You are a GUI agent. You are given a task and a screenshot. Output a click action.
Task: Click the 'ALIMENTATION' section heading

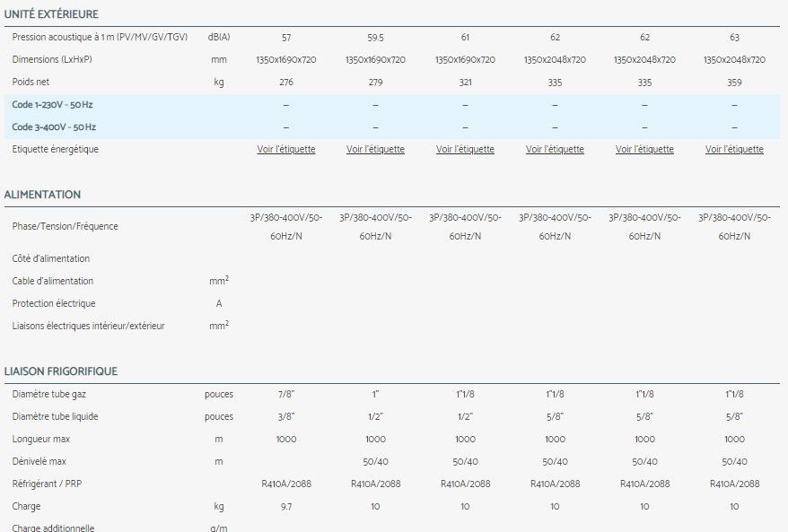(x=42, y=195)
